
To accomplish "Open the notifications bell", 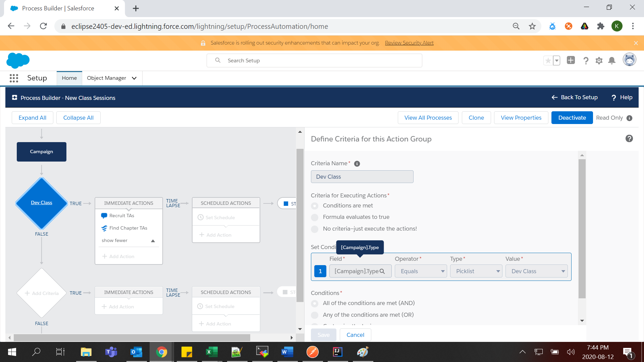I will [x=612, y=61].
